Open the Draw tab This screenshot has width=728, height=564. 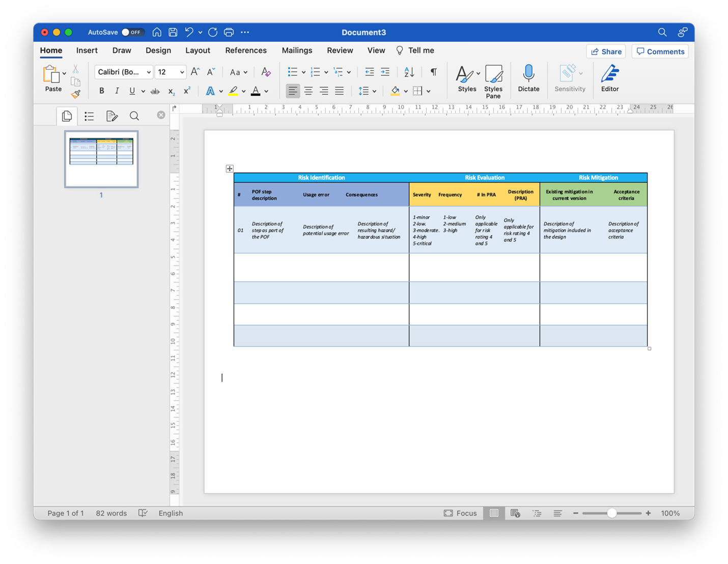[122, 50]
